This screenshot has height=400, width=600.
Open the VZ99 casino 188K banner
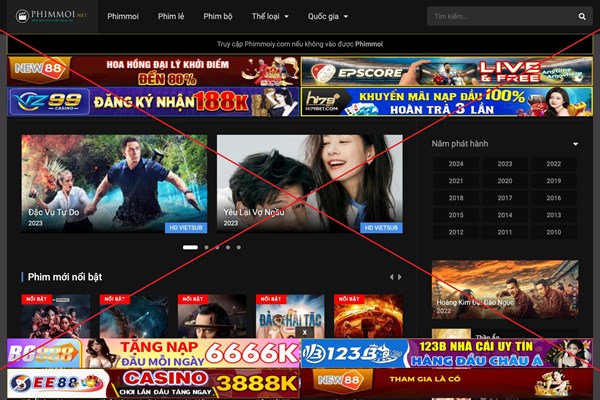[x=153, y=101]
